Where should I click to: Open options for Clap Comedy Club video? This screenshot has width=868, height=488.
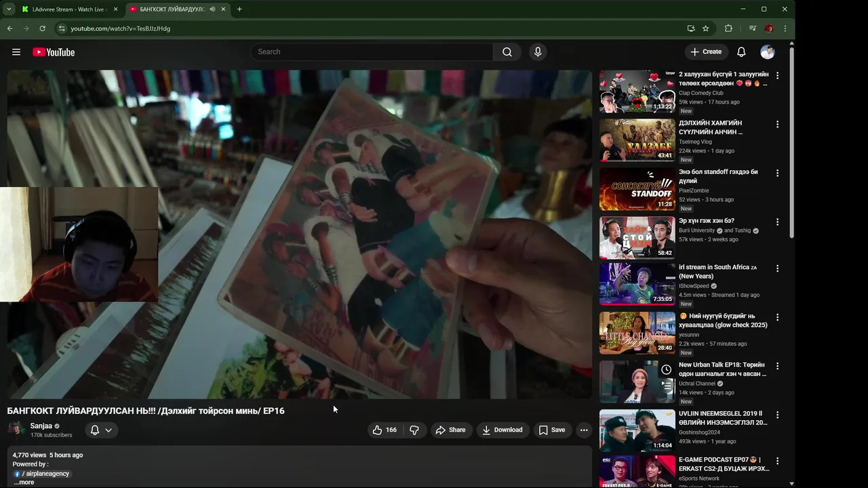(778, 75)
